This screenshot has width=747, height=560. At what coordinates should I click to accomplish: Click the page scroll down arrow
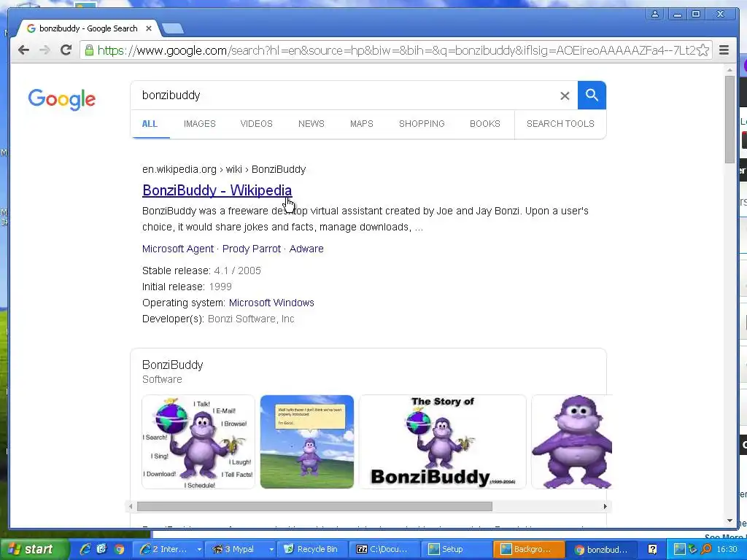tap(729, 521)
